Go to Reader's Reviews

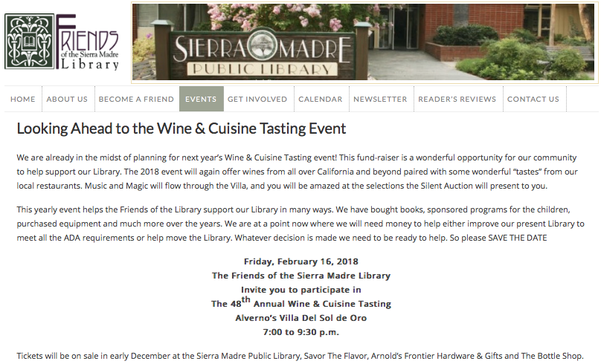click(457, 99)
